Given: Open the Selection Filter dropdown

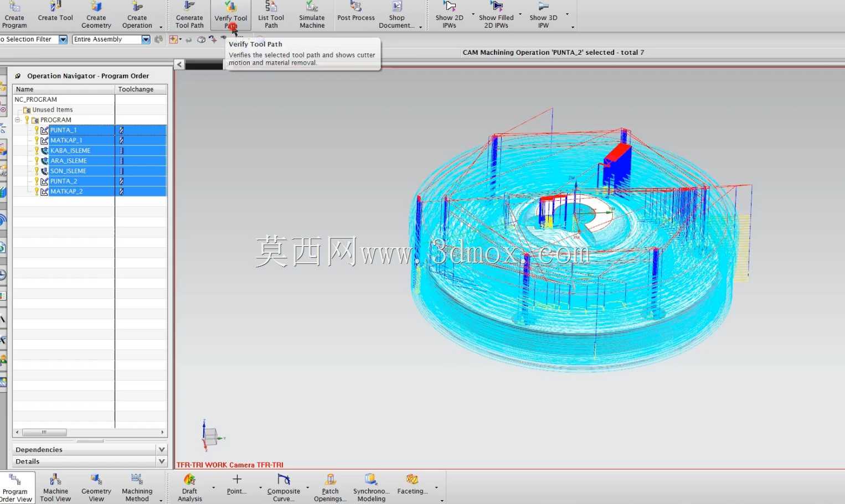Looking at the screenshot, I should [x=63, y=39].
